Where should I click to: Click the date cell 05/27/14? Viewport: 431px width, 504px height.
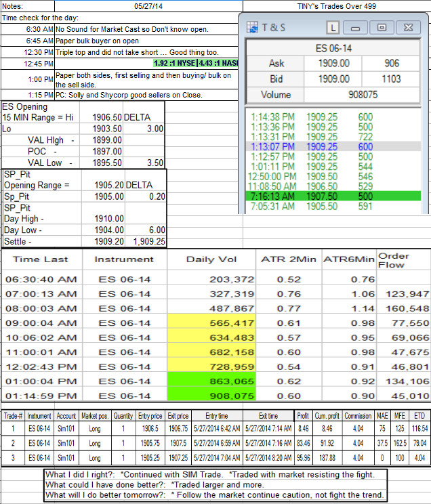point(148,6)
